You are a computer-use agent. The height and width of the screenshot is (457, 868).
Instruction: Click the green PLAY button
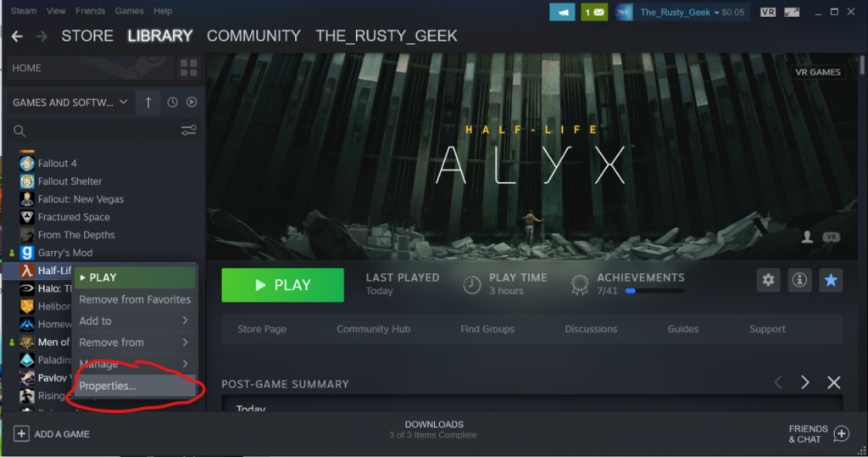point(282,285)
